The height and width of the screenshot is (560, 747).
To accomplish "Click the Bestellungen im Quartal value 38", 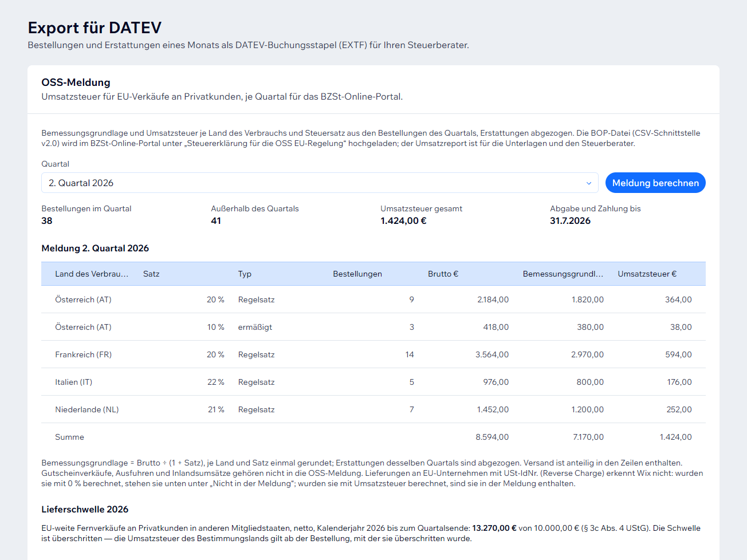I will (47, 220).
